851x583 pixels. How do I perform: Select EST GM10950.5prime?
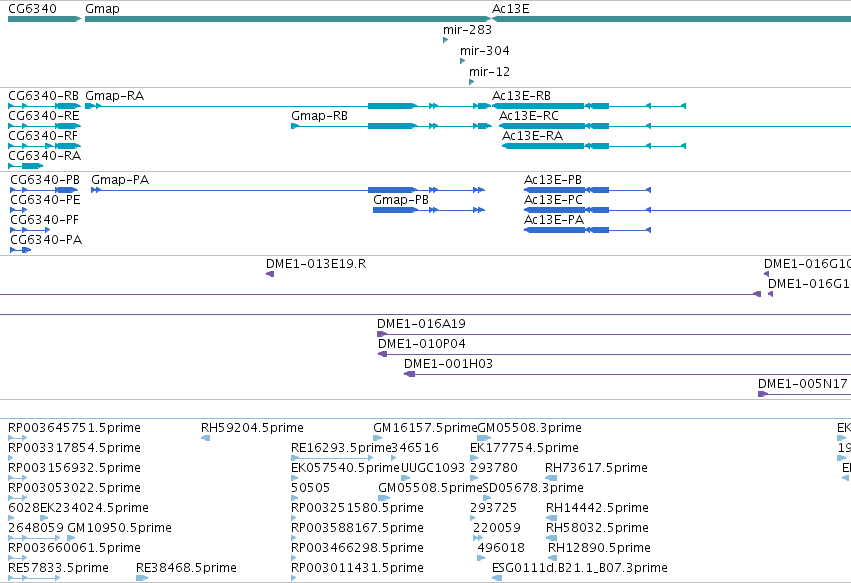[119, 529]
